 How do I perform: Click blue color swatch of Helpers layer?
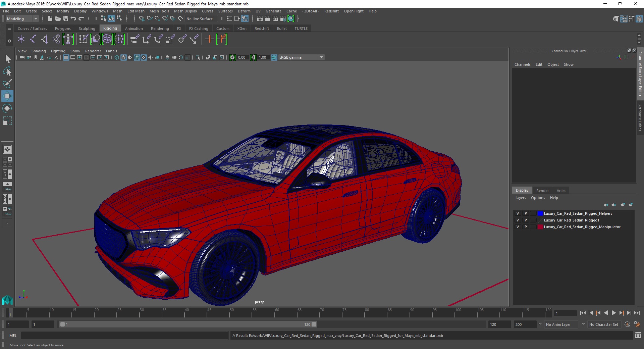[540, 213]
